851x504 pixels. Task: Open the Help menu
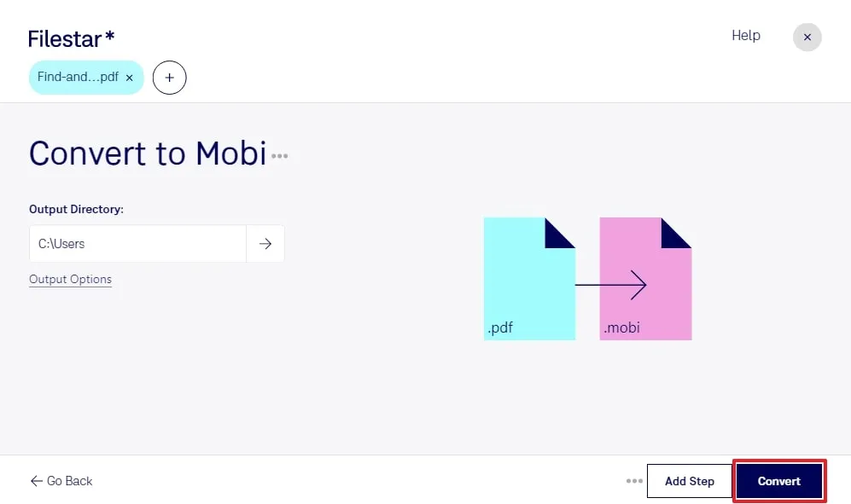coord(745,35)
